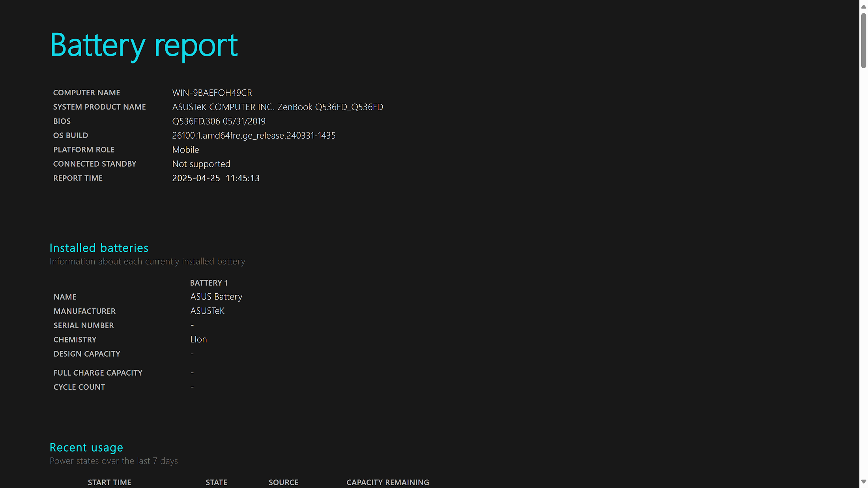Click the OS BUILD label
Screen dimensions: 868x488
71,135
